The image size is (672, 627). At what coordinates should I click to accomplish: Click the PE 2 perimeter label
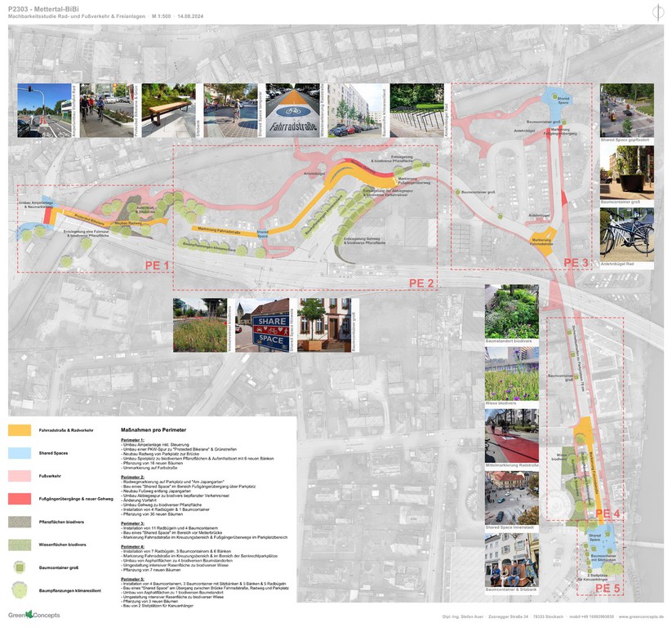pos(422,282)
